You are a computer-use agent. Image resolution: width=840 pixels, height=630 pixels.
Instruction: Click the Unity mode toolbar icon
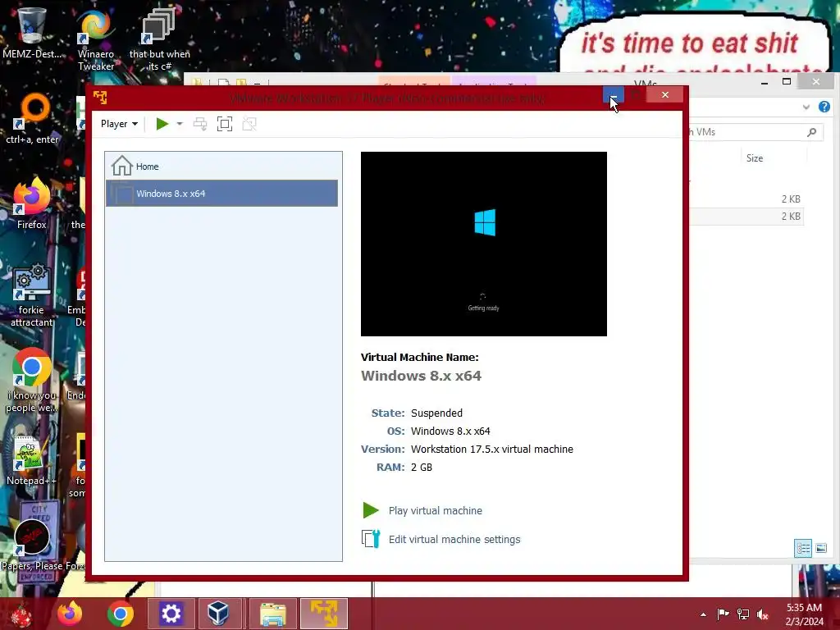(249, 124)
